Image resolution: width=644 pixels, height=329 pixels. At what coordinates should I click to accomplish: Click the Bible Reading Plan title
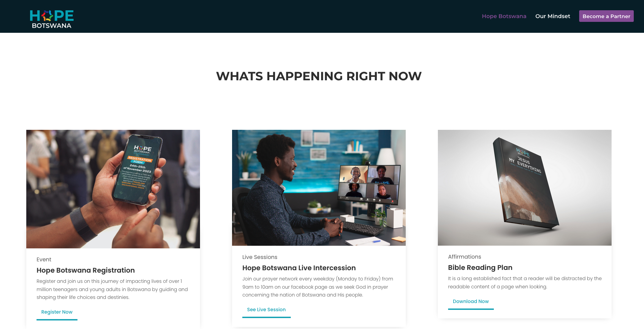pos(480,268)
